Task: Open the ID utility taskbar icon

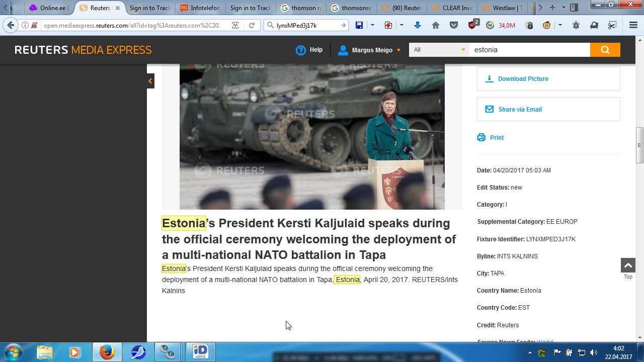Action: point(201,352)
